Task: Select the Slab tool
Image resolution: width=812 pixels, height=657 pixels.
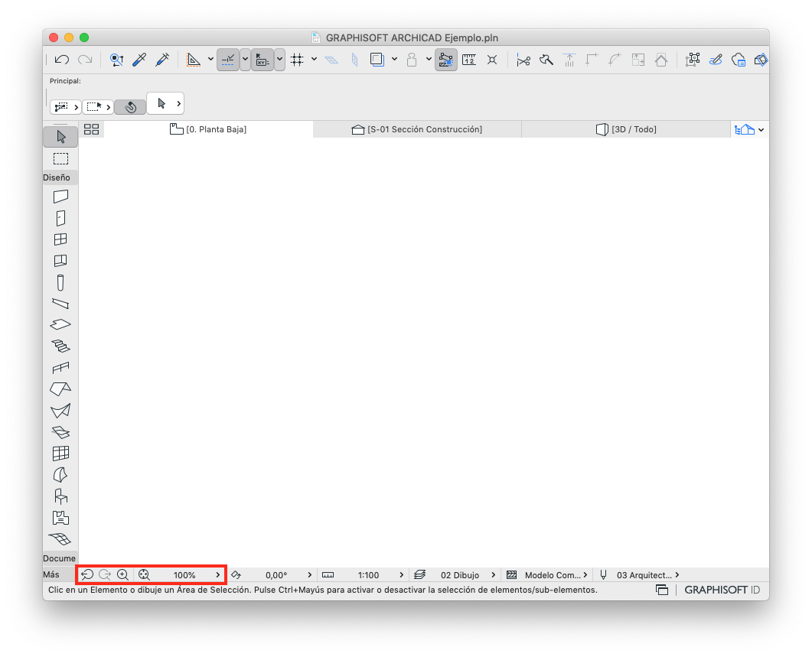Action: (60, 324)
